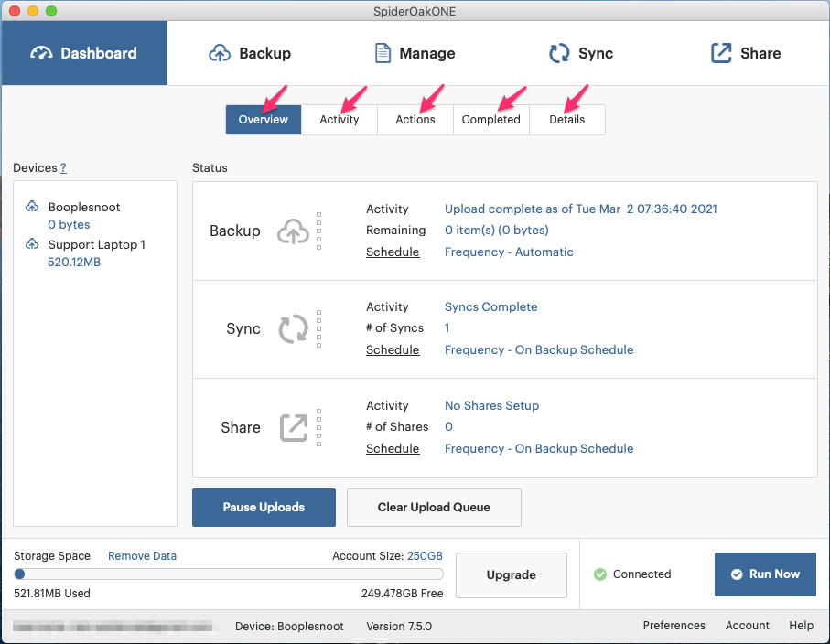This screenshot has height=644, width=830.
Task: Click the 520.12MB size under Support Laptop 1
Action: (74, 262)
